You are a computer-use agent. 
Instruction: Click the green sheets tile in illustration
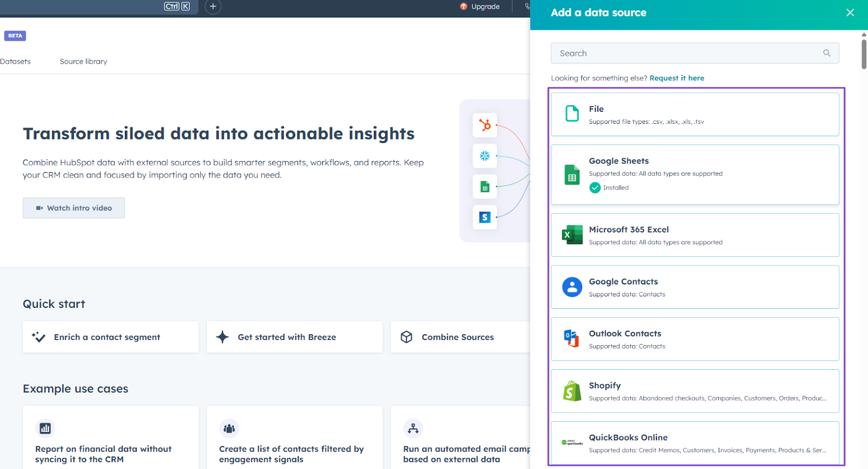[x=484, y=187]
